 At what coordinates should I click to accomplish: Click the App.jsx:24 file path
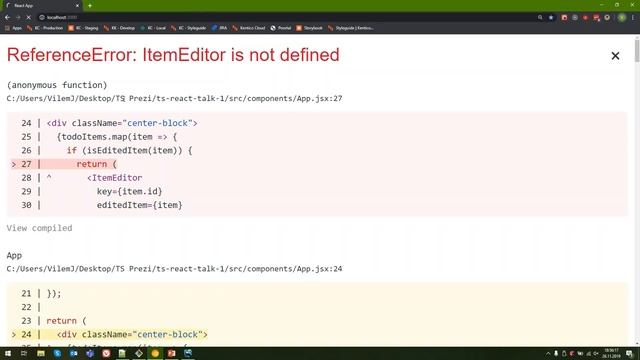(174, 269)
